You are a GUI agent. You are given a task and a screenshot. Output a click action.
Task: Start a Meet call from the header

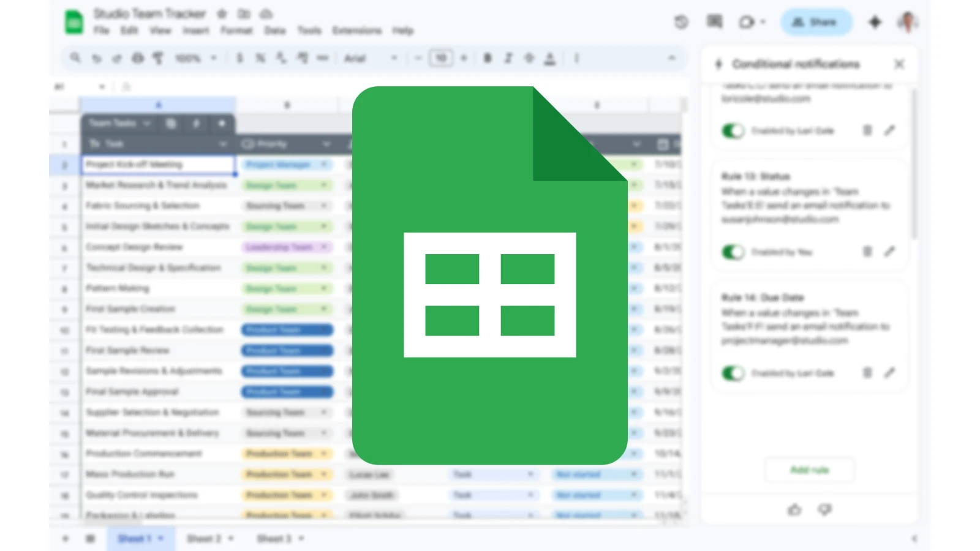pyautogui.click(x=747, y=23)
